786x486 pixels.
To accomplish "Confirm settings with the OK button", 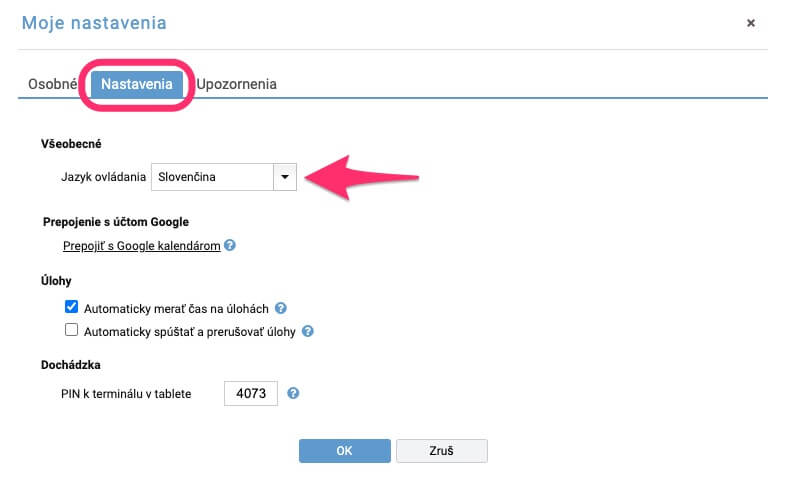I will pos(344,451).
